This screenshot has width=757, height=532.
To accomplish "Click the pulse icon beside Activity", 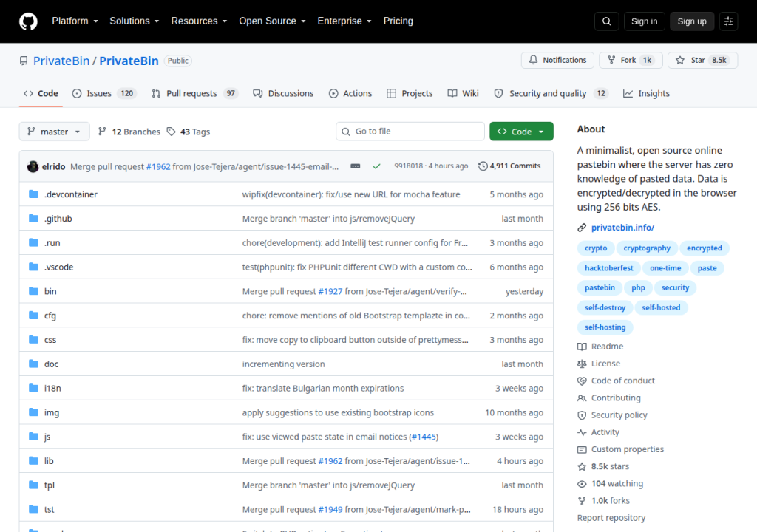I will coord(583,432).
